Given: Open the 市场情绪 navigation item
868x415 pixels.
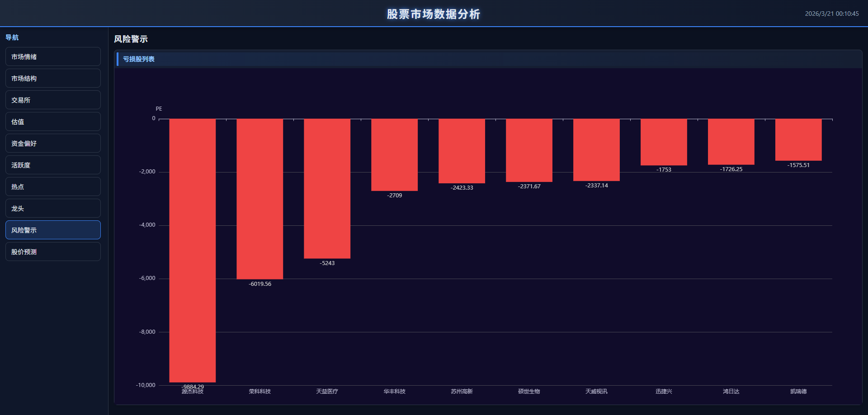Looking at the screenshot, I should coord(53,57).
